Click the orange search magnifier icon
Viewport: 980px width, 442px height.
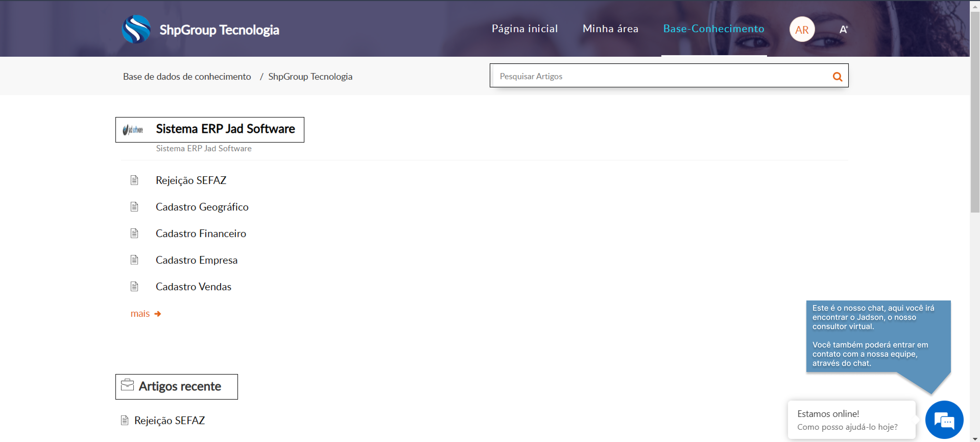tap(837, 77)
